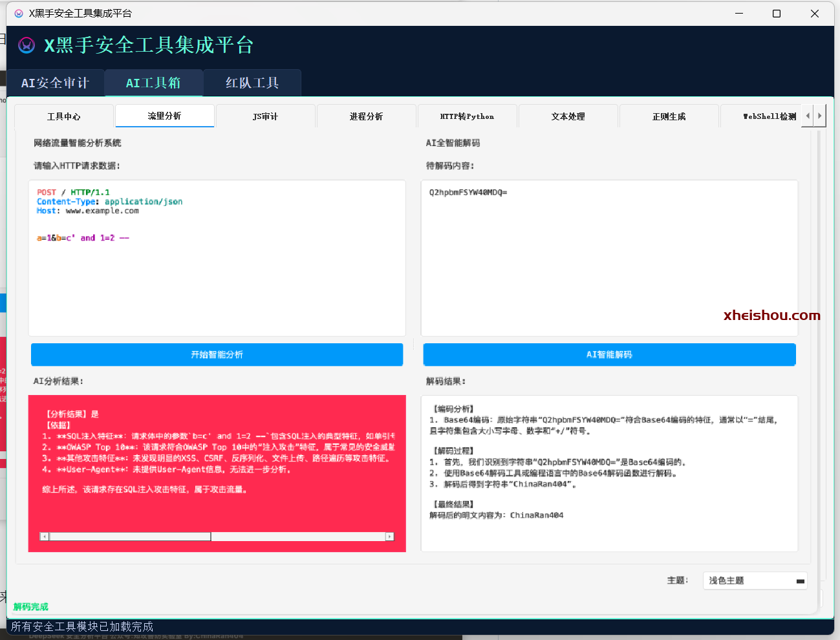
Task: Click the 待解码内容 label
Action: click(450, 165)
